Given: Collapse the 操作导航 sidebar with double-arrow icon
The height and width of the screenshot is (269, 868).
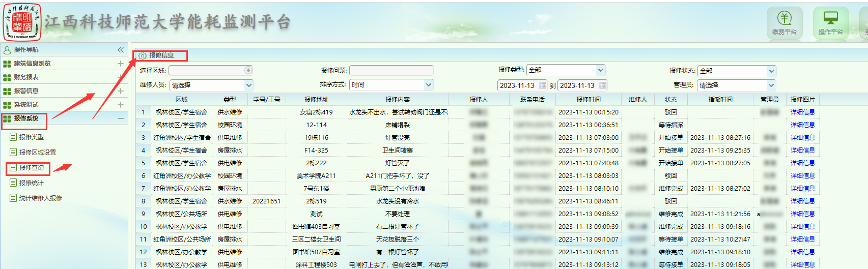Looking at the screenshot, I should pos(121,50).
